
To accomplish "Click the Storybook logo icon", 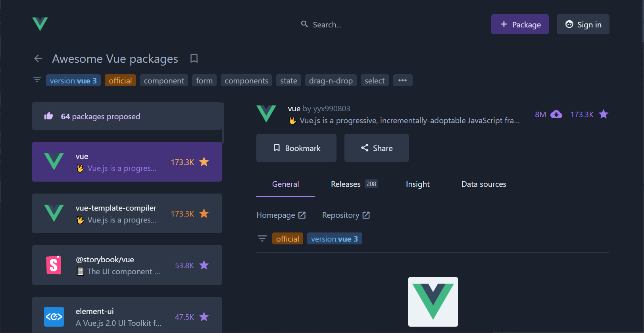I will [54, 265].
